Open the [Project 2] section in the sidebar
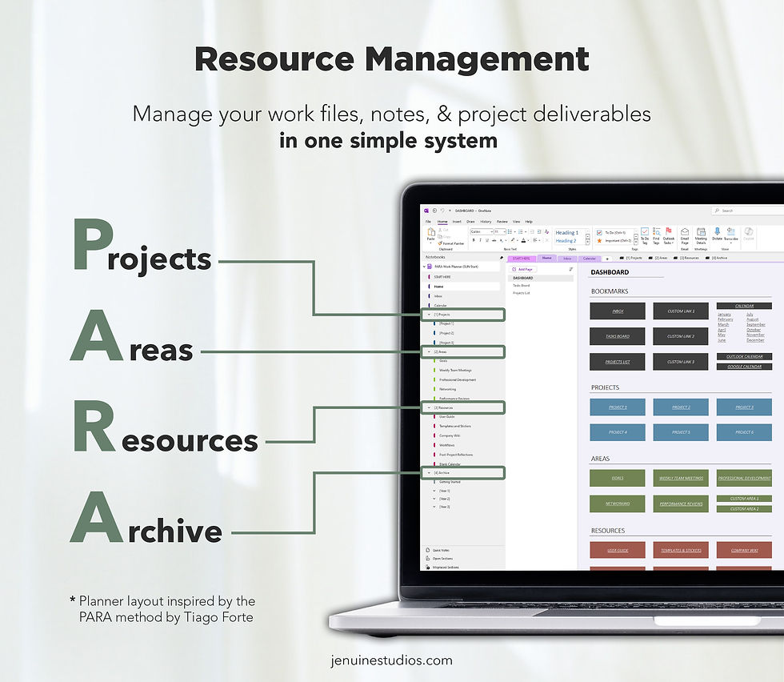This screenshot has height=682, width=784. pyautogui.click(x=446, y=333)
